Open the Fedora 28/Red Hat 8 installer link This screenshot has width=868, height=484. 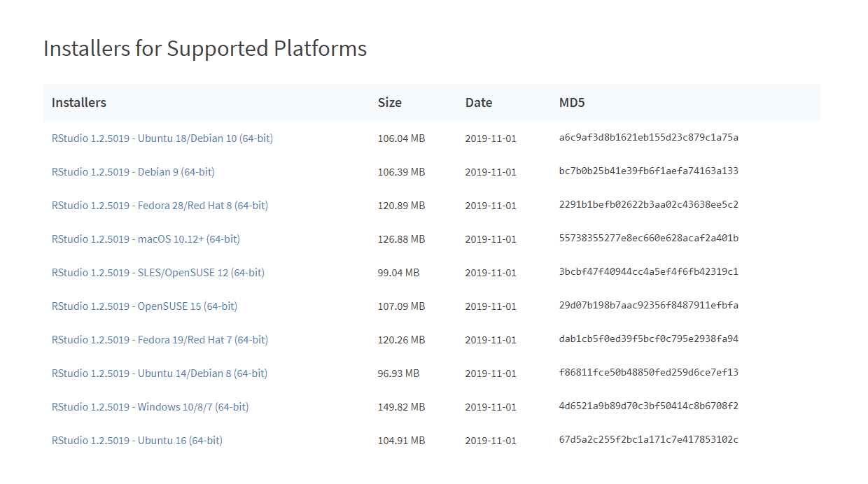[x=160, y=206]
